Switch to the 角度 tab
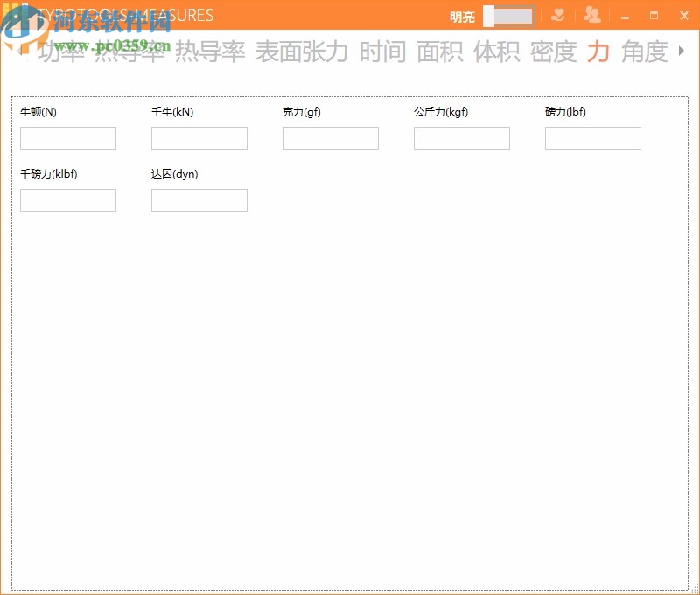 coord(645,52)
